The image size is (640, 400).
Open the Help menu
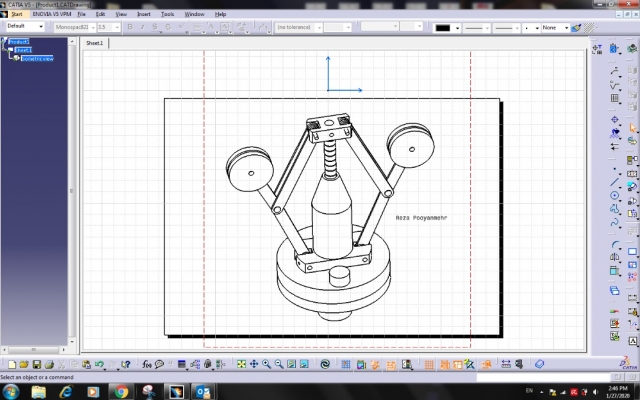tap(220, 14)
